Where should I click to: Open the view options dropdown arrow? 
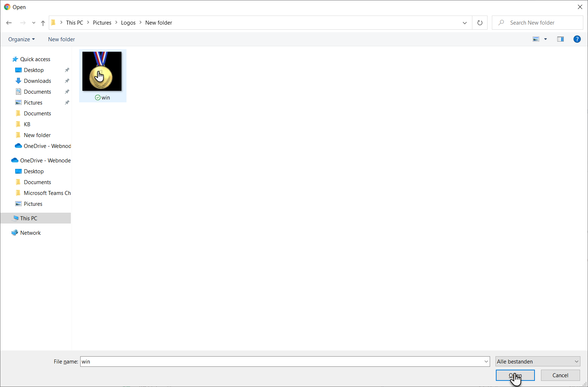coord(546,39)
